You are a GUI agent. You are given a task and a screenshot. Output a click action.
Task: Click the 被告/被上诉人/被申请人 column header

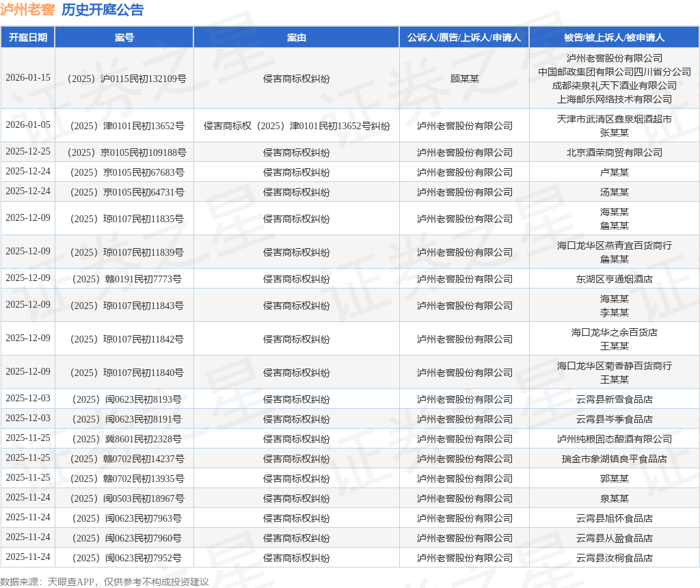click(615, 38)
